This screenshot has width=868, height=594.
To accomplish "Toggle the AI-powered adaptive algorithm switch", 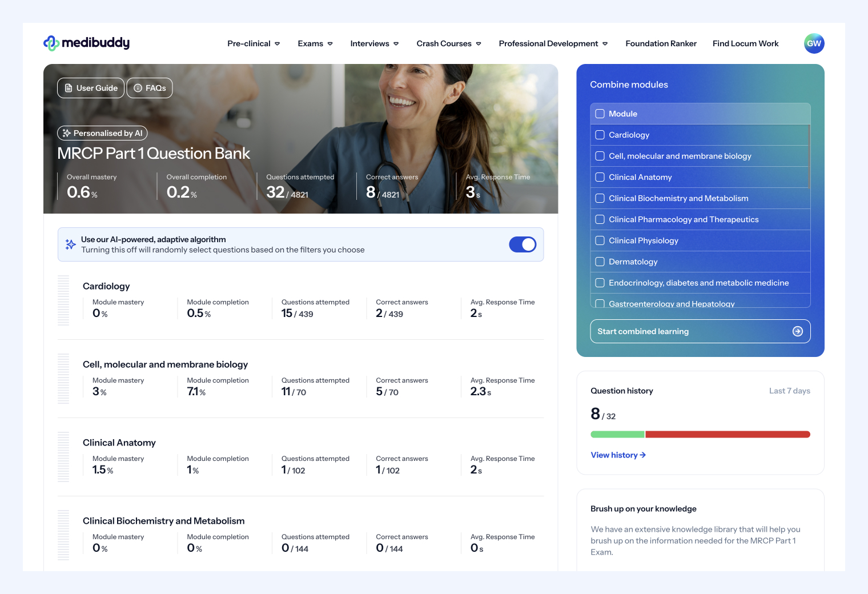I will [523, 244].
